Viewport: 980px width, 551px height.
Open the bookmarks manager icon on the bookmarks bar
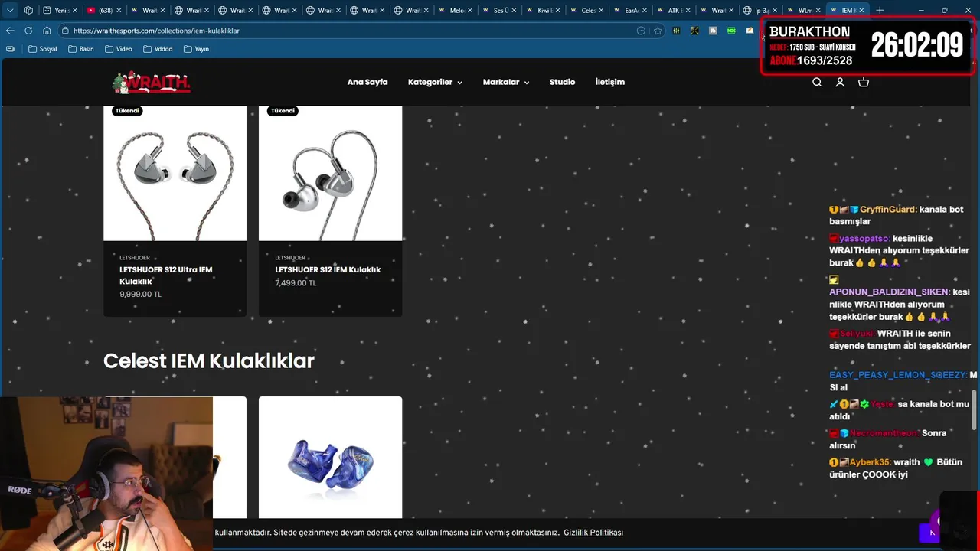tap(10, 49)
